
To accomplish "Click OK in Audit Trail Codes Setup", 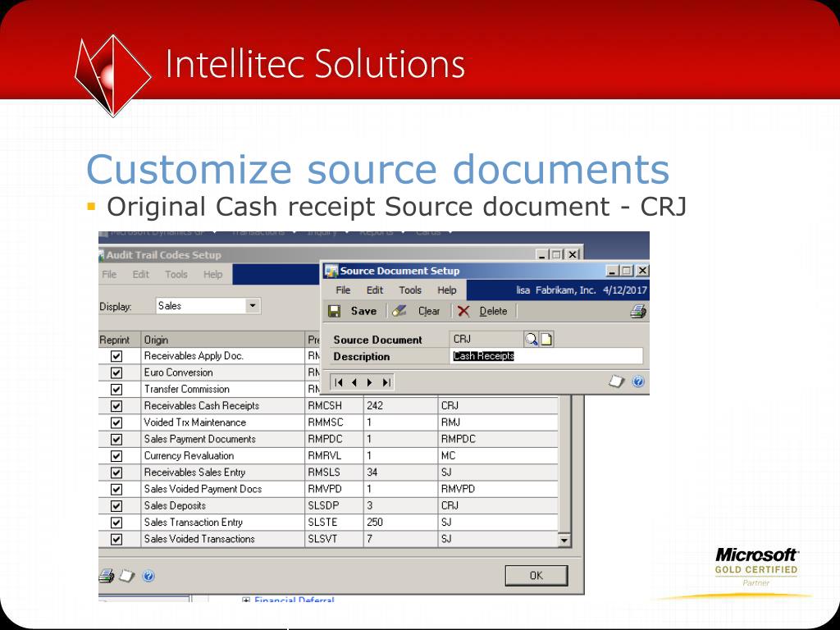I will (536, 575).
